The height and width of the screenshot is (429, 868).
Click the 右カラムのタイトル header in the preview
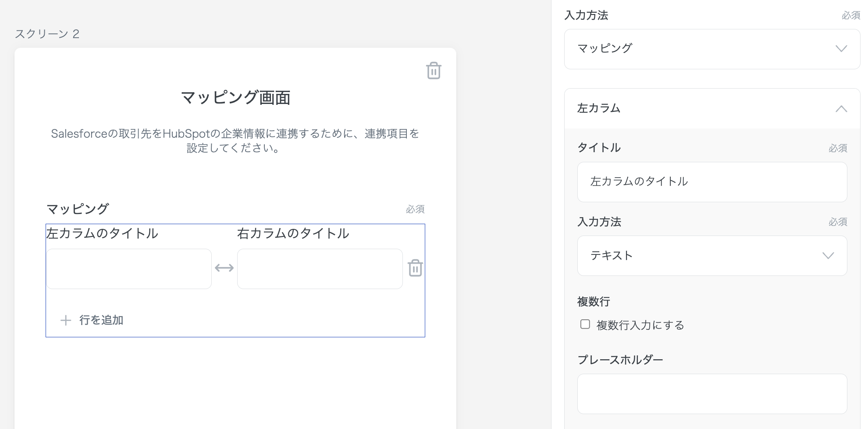pos(293,233)
